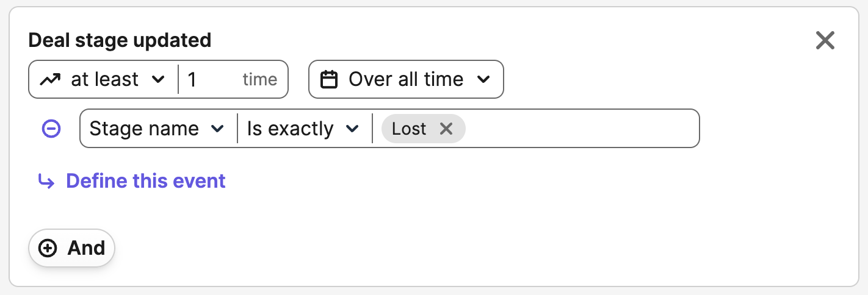Select the "Lost" value chip
Screen dimensions: 868x295
point(409,129)
